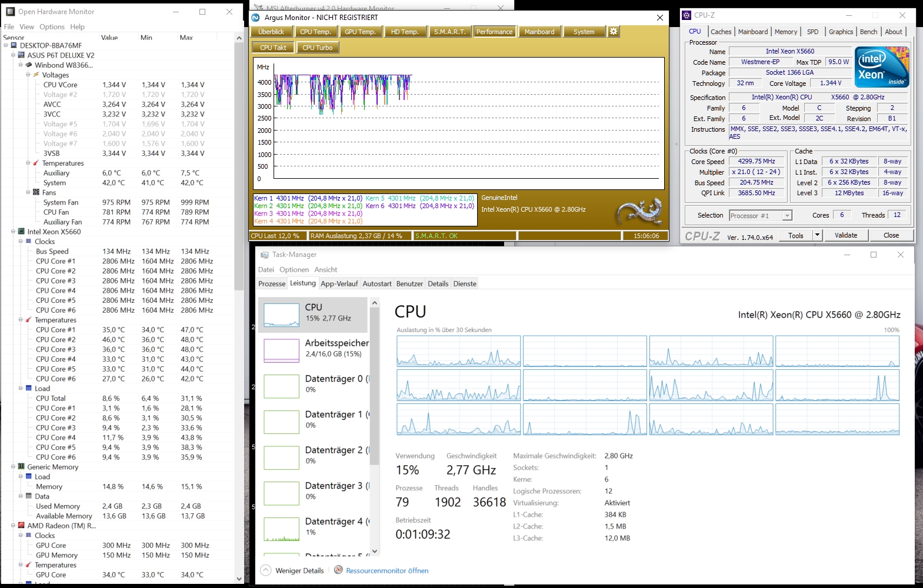Collapse the Voltages group under Winbond
Viewport: 923px width, 588px height.
[28, 75]
